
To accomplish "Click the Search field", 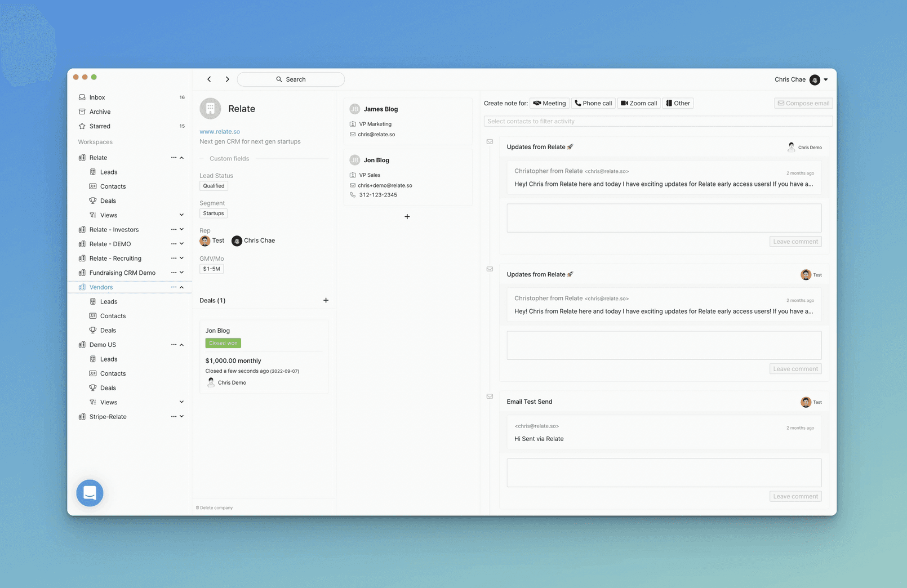I will [291, 79].
